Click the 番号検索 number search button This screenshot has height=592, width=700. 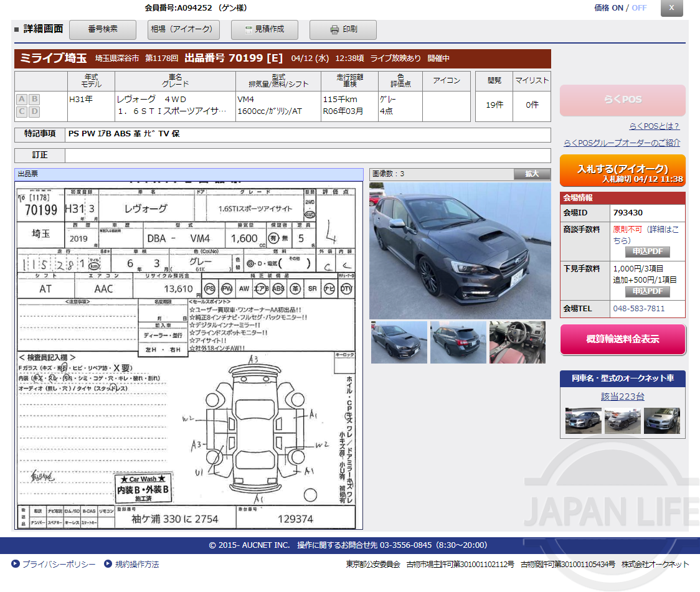[102, 29]
